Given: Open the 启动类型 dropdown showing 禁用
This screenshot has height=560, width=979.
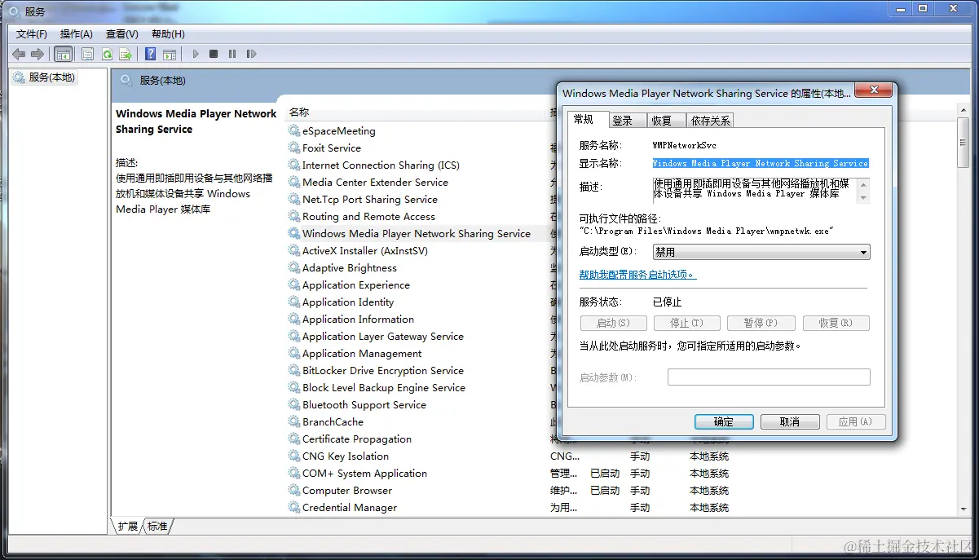Looking at the screenshot, I should click(761, 253).
